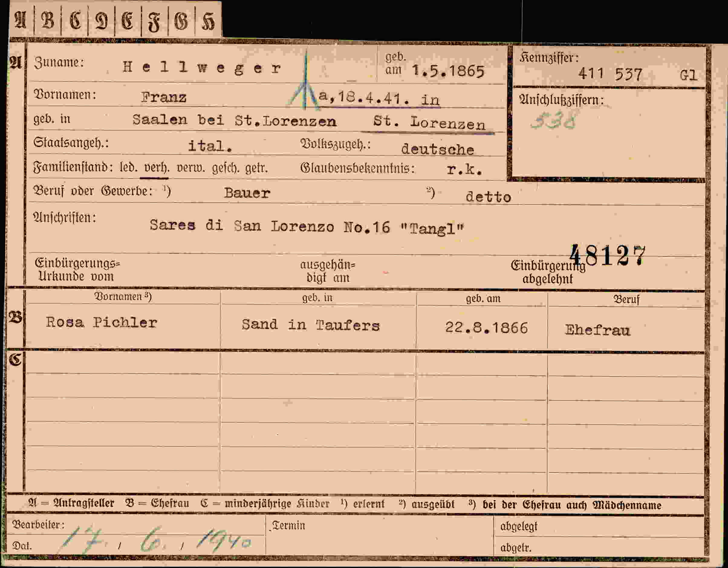This screenshot has height=568, width=728.
Task: Click the "Beruf oder Gewerbe:" label
Action: [93, 191]
